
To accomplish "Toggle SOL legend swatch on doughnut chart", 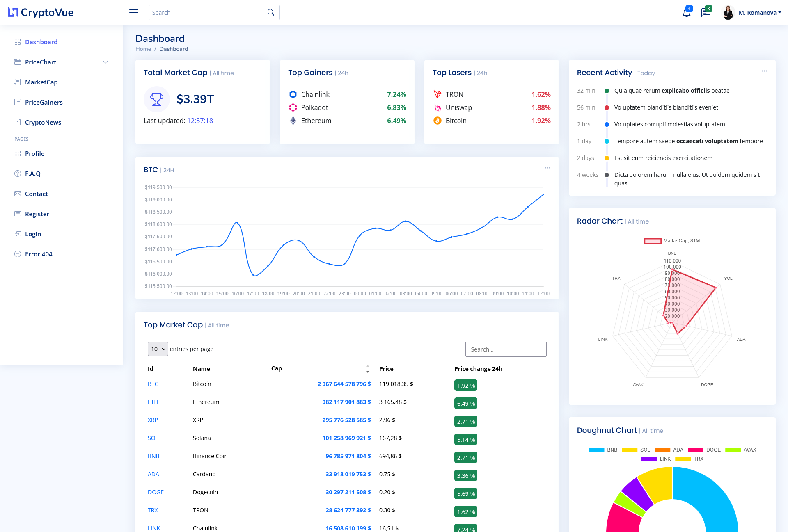I will (630, 450).
